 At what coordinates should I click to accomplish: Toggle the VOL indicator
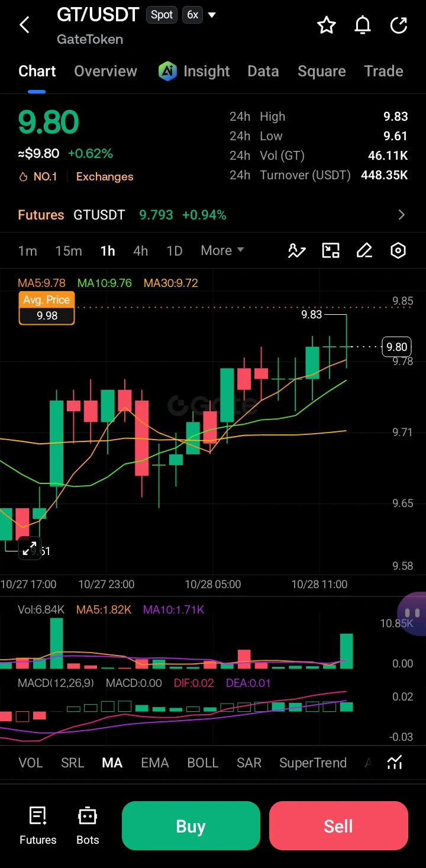[x=31, y=763]
